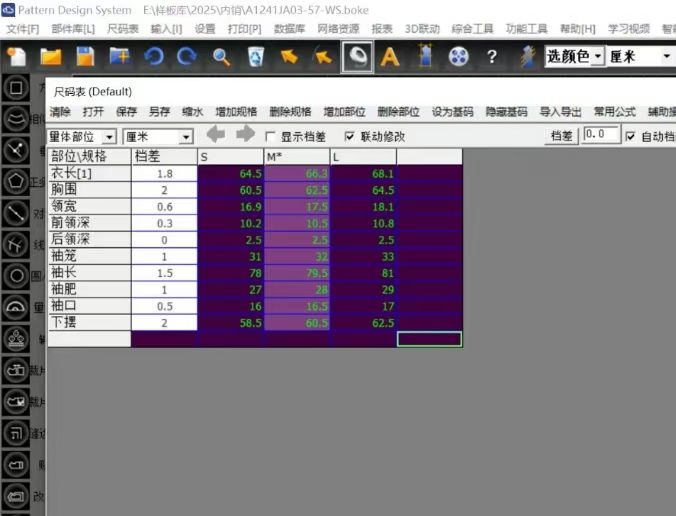Click the undo arrow toolbar icon

coord(153,57)
